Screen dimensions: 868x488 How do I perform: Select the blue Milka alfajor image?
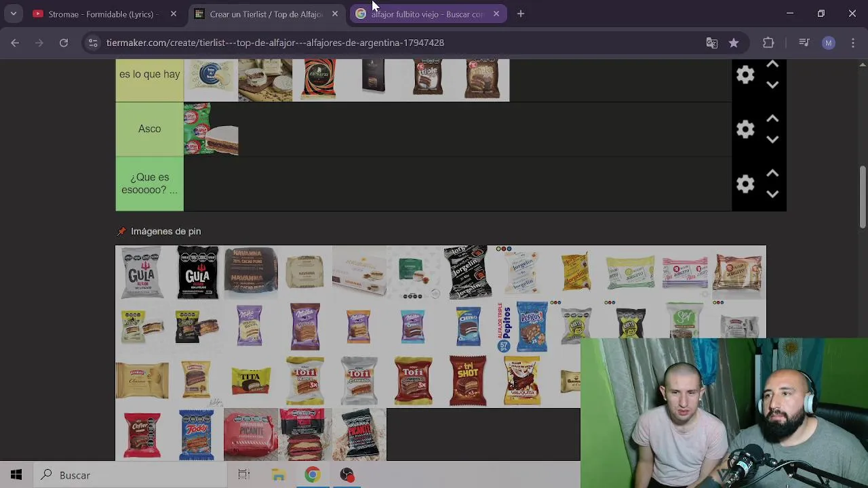point(414,327)
